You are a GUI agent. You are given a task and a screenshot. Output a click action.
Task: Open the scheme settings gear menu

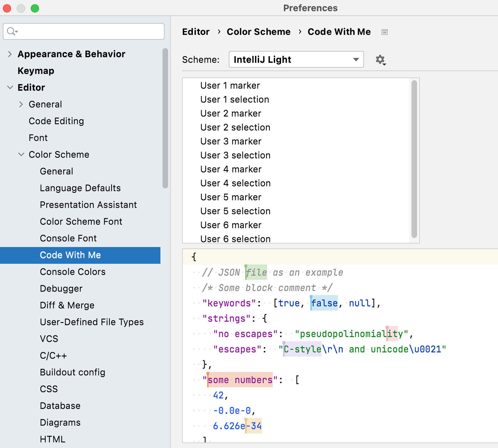[380, 60]
